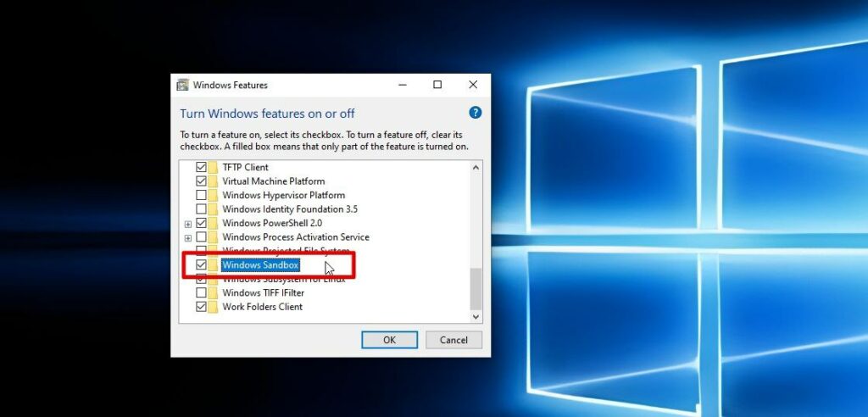The image size is (868, 417).
Task: Click the features list scrollbar thumb
Action: tap(476, 289)
